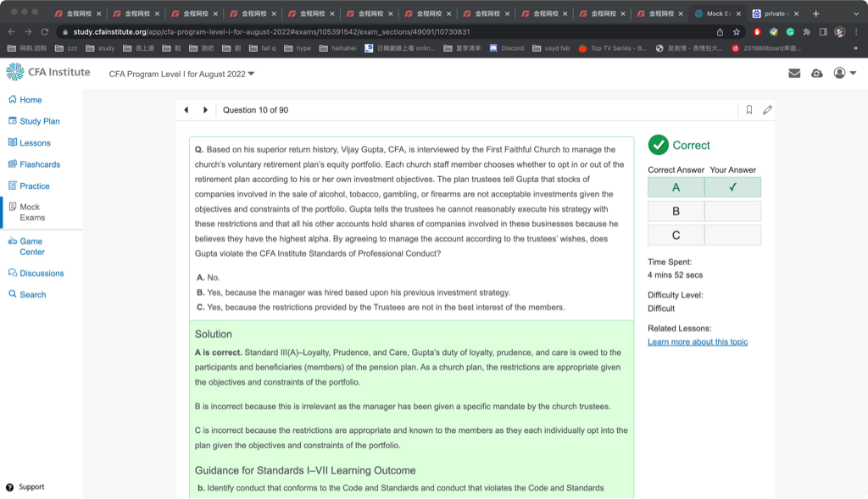Star this page in the address bar
The image size is (868, 499).
737,32
